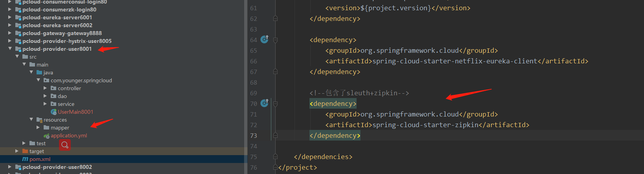This screenshot has height=174, width=644.
Task: Select pcloud-provider-user8002 module folder icon
Action: pos(18,167)
